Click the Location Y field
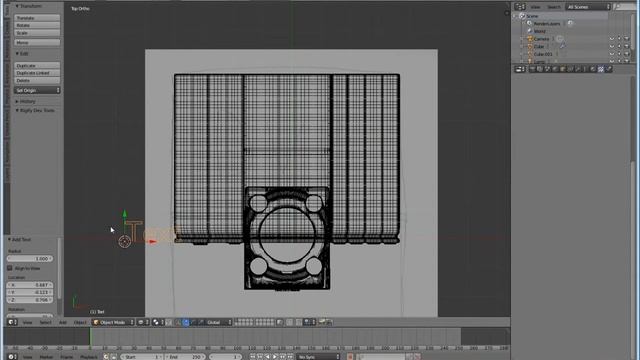This screenshot has height=360, width=640. pos(30,292)
